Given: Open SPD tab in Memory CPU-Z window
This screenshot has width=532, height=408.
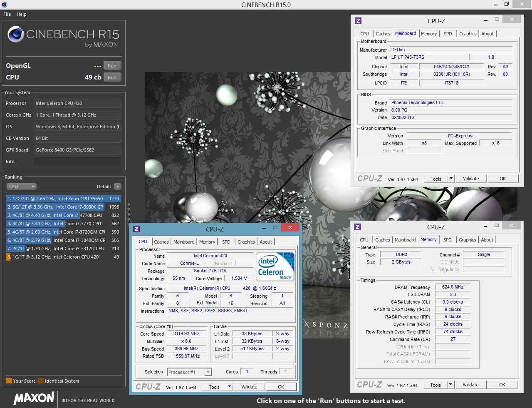Looking at the screenshot, I should (x=448, y=240).
